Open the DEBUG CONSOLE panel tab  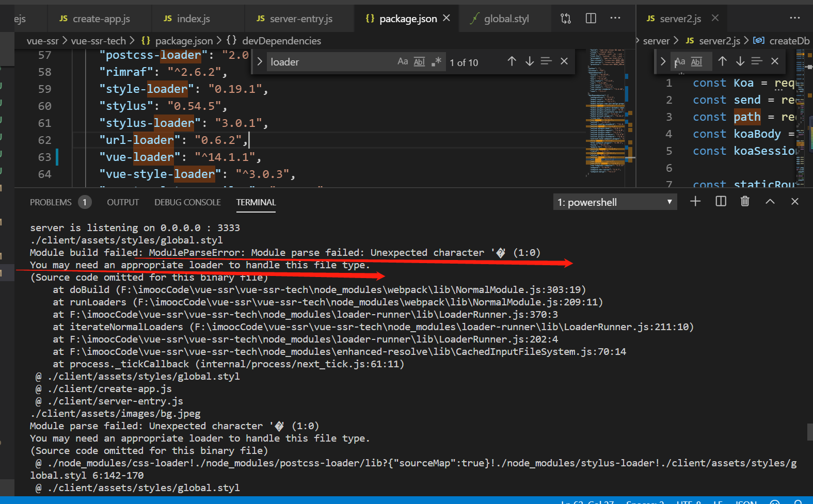pyautogui.click(x=187, y=202)
